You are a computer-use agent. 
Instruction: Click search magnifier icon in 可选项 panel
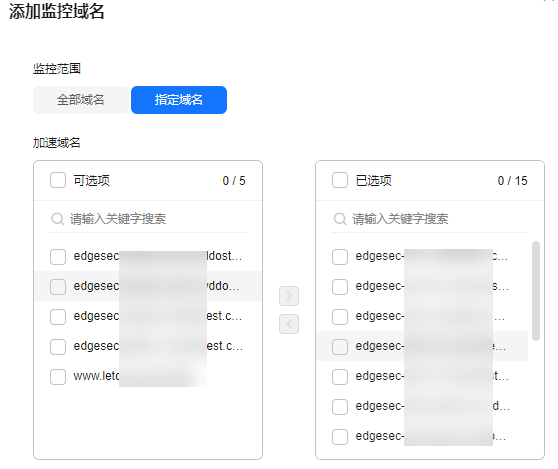57,219
